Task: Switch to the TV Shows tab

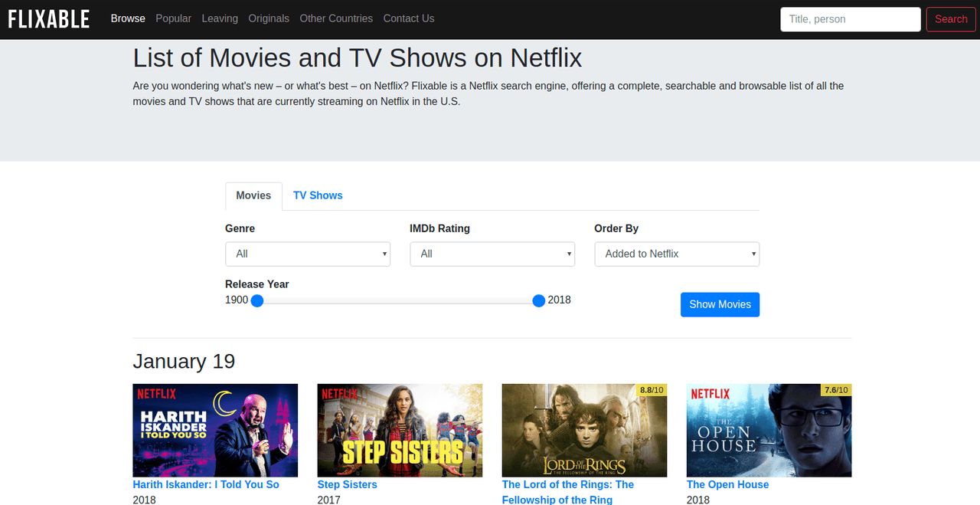Action: click(x=318, y=195)
